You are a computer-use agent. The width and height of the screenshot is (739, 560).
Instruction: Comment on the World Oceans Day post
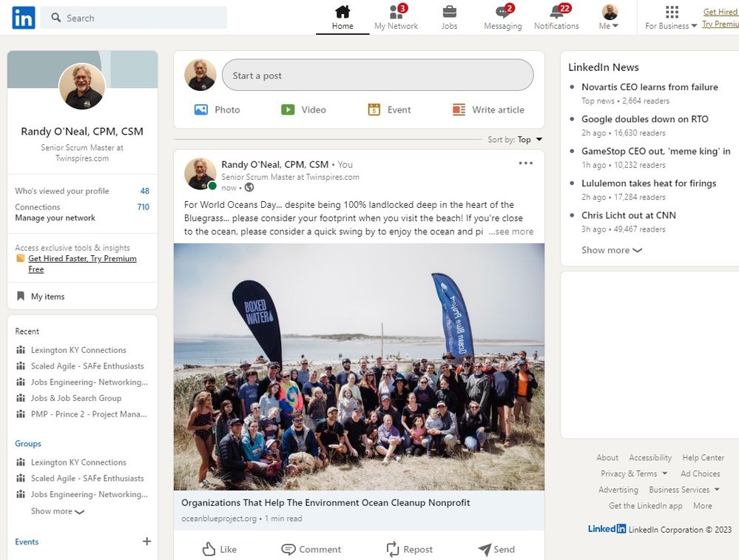click(x=311, y=549)
